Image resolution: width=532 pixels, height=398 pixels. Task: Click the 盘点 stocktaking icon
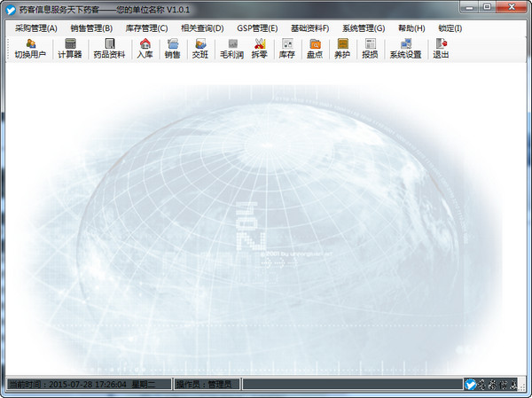point(314,49)
